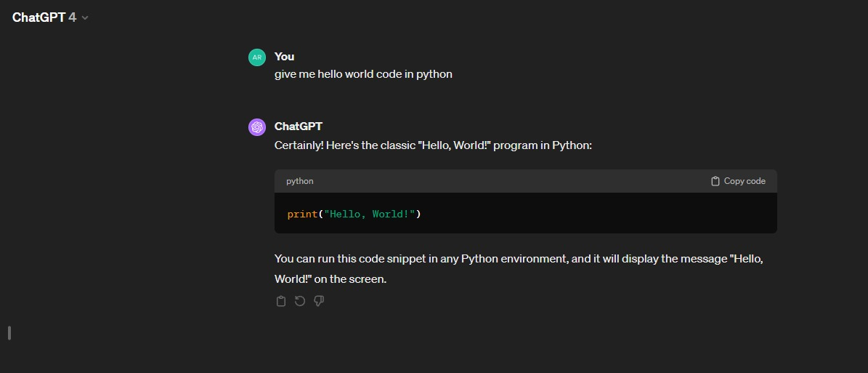Mark the response with the thumbs down icon

[319, 301]
